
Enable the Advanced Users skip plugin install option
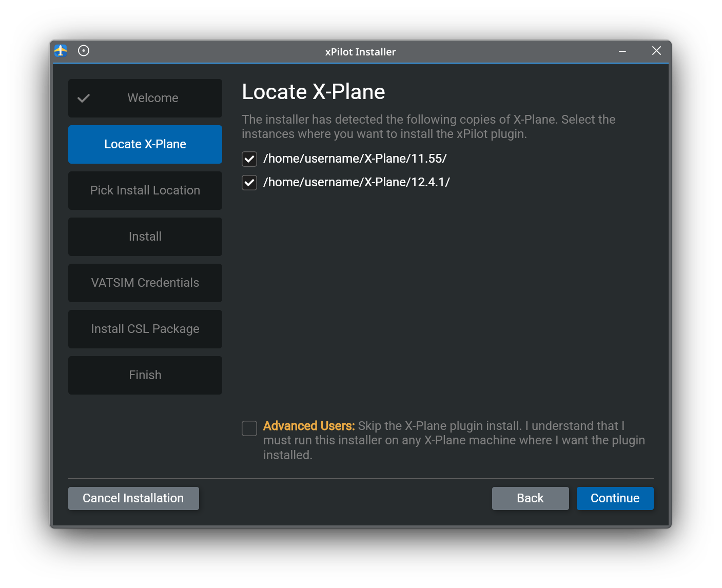point(249,428)
